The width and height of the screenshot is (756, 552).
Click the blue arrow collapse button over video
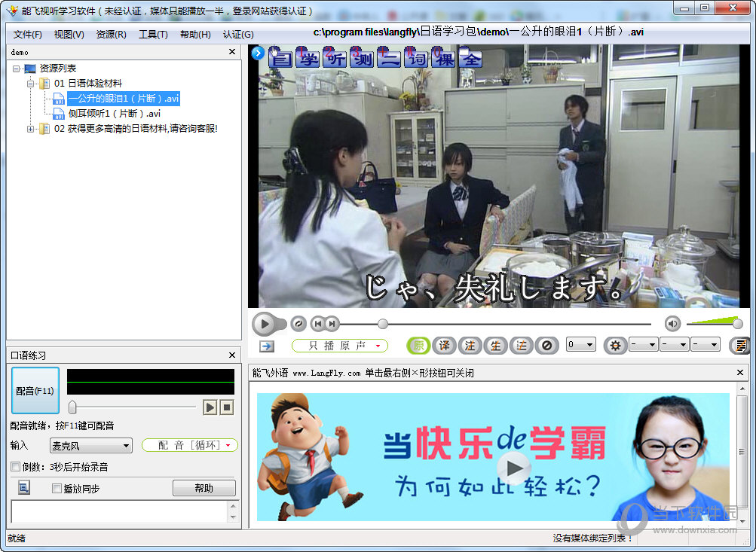coord(258,53)
